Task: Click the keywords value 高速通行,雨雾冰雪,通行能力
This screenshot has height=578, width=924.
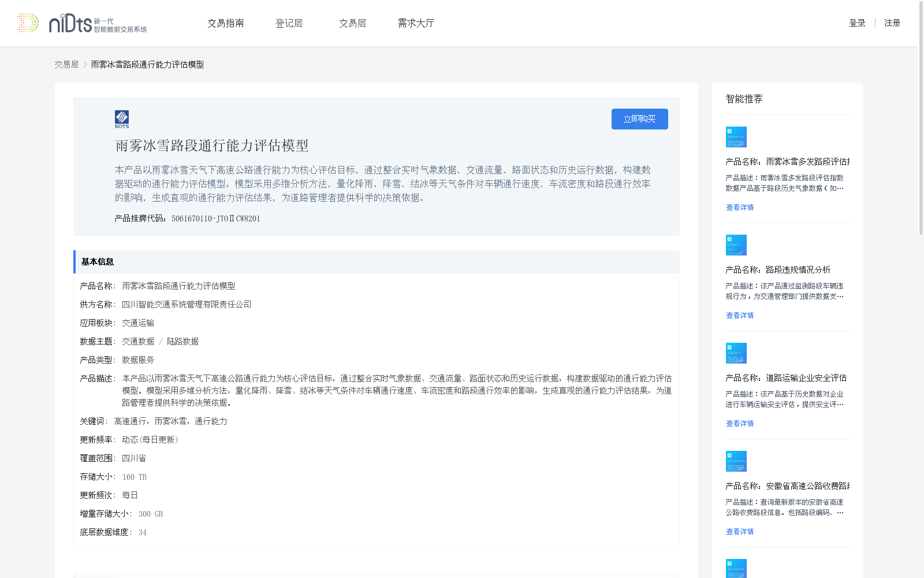Action: click(x=170, y=421)
